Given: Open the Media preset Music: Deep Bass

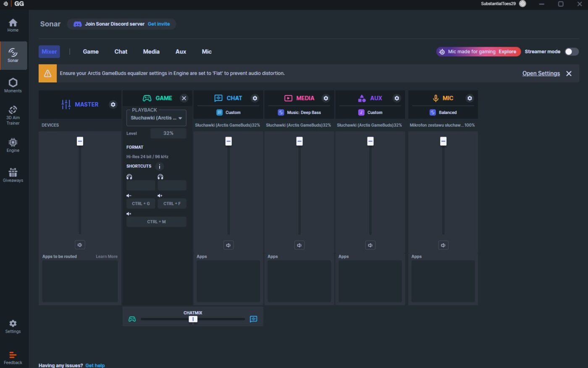Looking at the screenshot, I should (299, 112).
